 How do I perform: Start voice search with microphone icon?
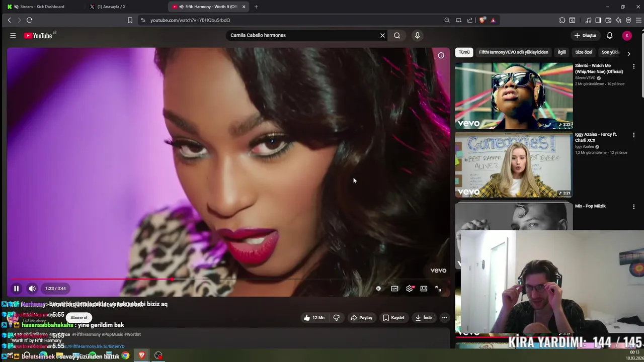coord(417,35)
